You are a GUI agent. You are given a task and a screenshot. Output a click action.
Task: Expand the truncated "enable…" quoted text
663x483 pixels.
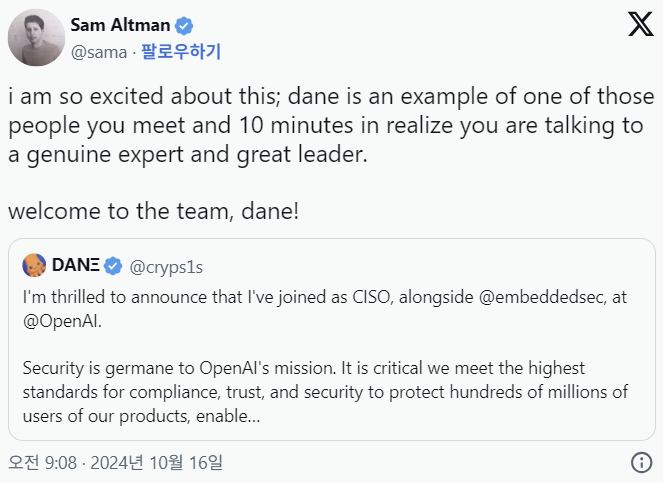(x=232, y=415)
